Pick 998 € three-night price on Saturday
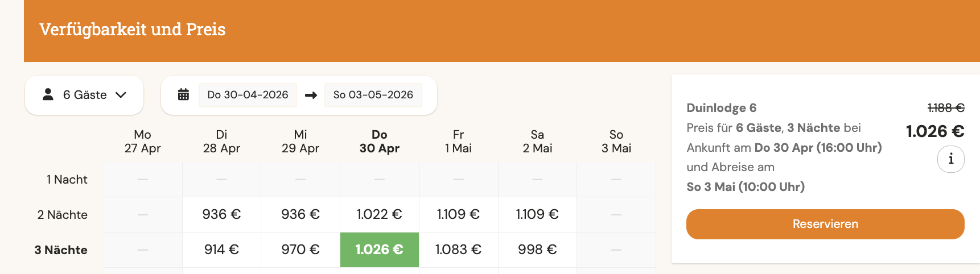The height and width of the screenshot is (274, 980). [537, 250]
